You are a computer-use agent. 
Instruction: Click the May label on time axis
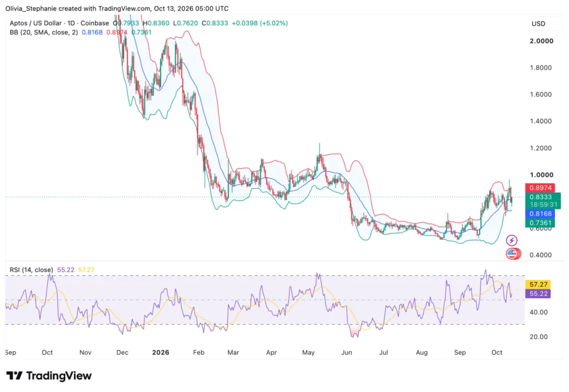point(308,353)
